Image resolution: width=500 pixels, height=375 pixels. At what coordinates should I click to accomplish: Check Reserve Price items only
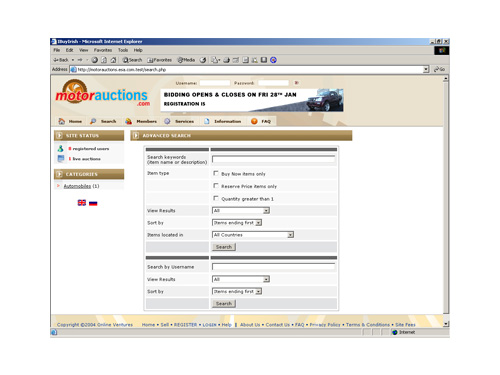coord(216,186)
